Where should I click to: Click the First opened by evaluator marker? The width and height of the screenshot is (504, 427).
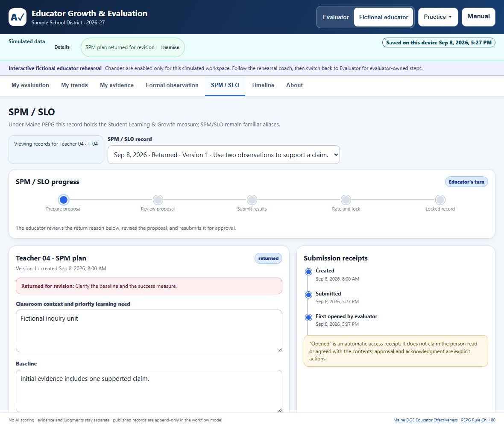pos(308,317)
